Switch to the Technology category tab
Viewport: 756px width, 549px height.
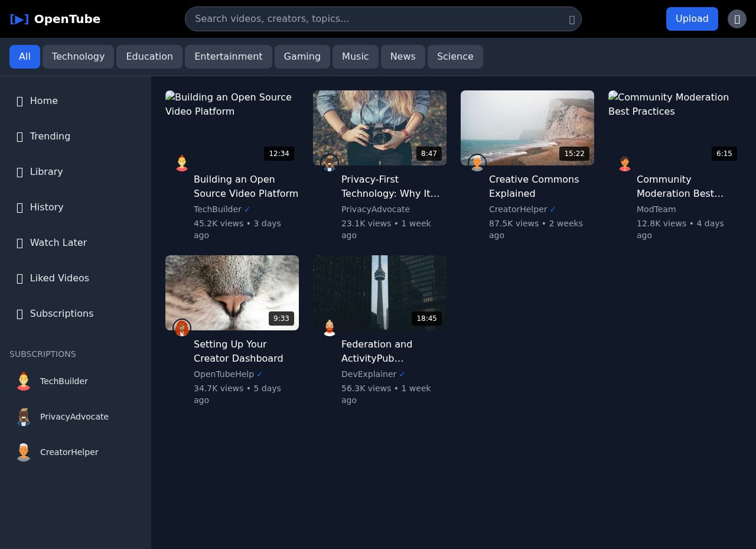coord(77,56)
